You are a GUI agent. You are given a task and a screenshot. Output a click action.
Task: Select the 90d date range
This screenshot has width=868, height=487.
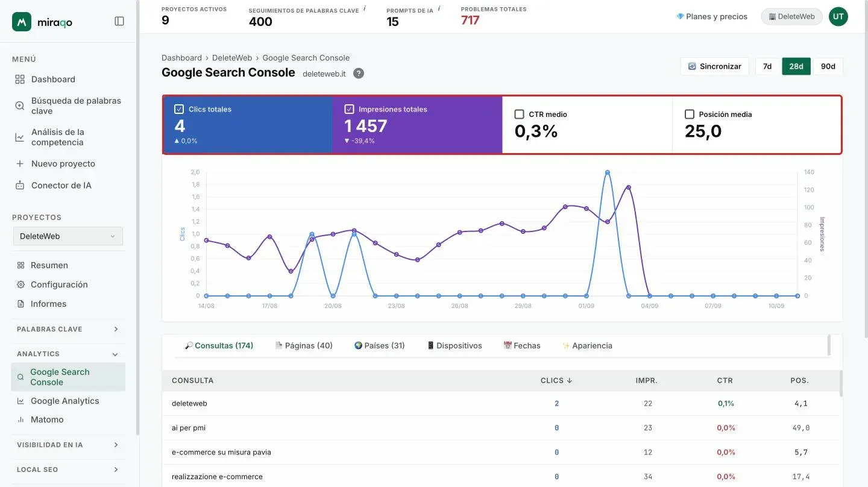pos(828,66)
